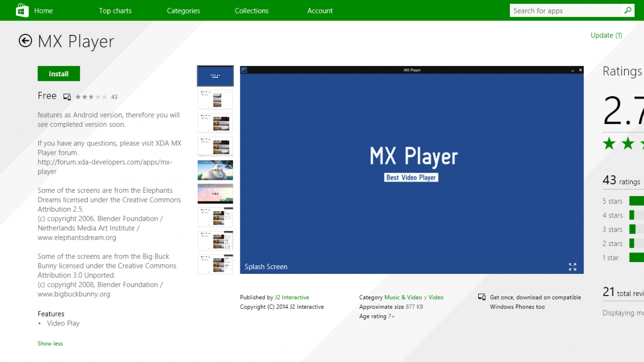Screen dimensions: 644x362
Task: Select the Big Buck Bunny thumbnail
Action: (x=215, y=170)
